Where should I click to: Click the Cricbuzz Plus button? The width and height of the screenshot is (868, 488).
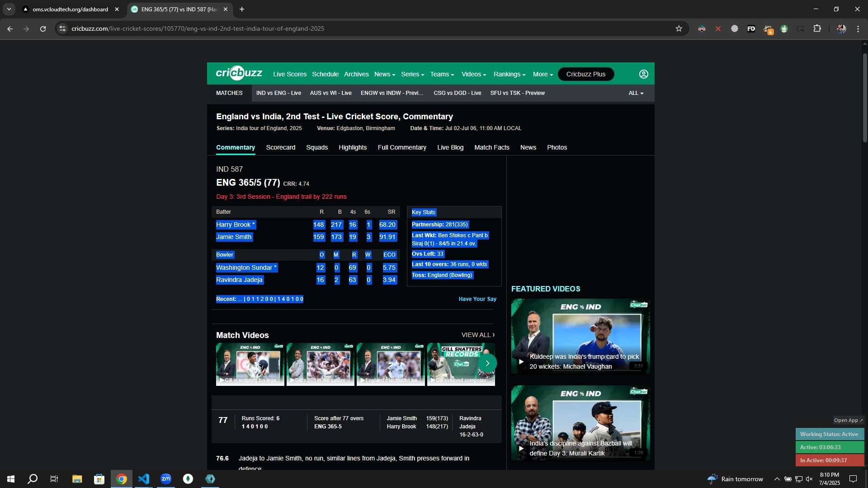(x=586, y=74)
